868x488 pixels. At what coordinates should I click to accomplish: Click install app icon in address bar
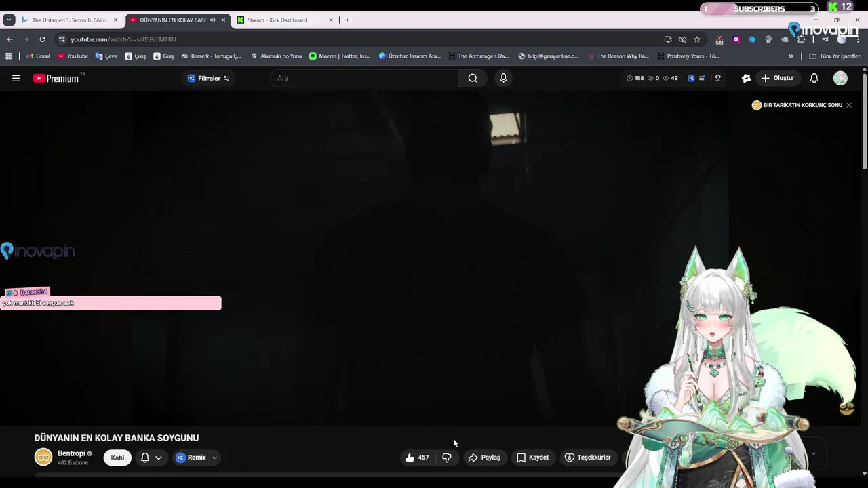667,39
